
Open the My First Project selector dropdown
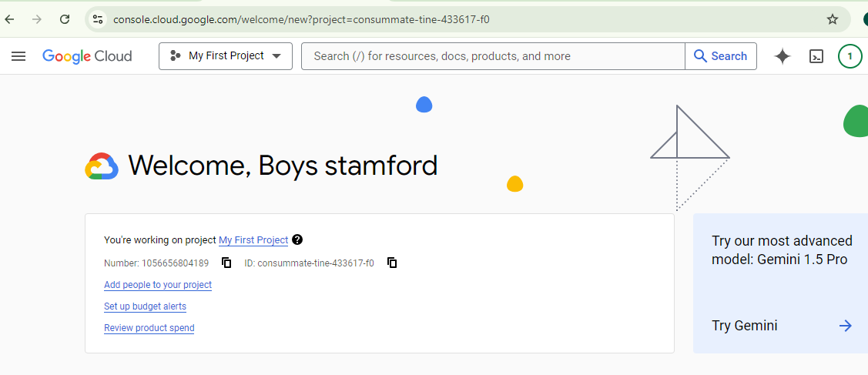click(x=226, y=56)
